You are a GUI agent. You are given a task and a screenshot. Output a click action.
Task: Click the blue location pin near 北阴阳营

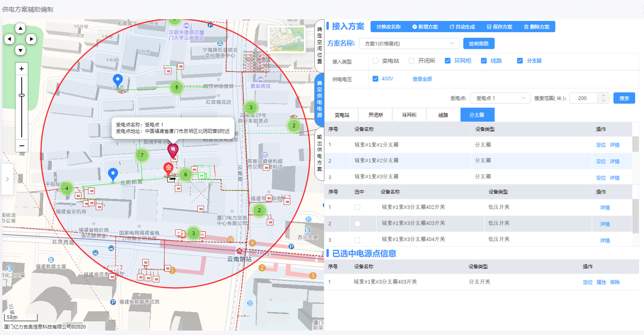click(x=113, y=174)
